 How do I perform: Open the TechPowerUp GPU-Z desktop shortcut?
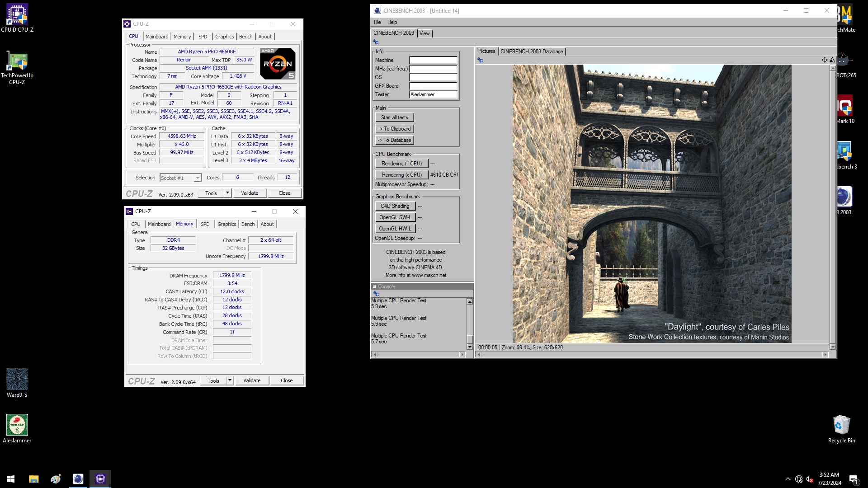point(17,67)
